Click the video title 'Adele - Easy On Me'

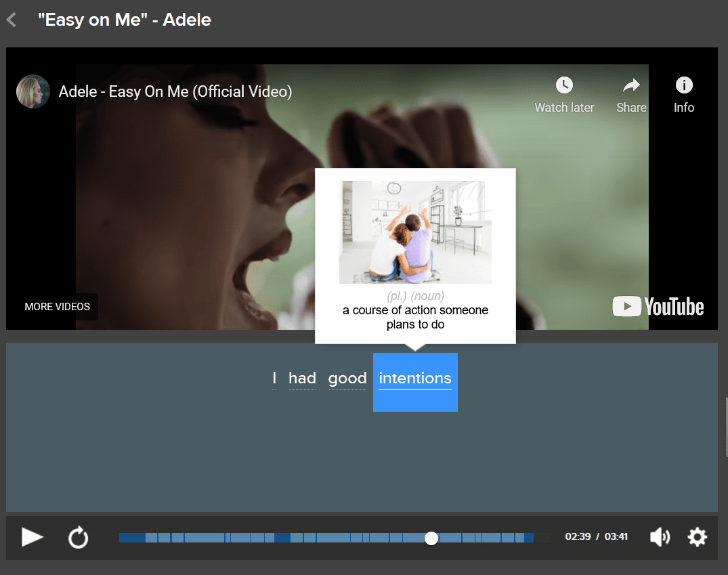click(175, 91)
